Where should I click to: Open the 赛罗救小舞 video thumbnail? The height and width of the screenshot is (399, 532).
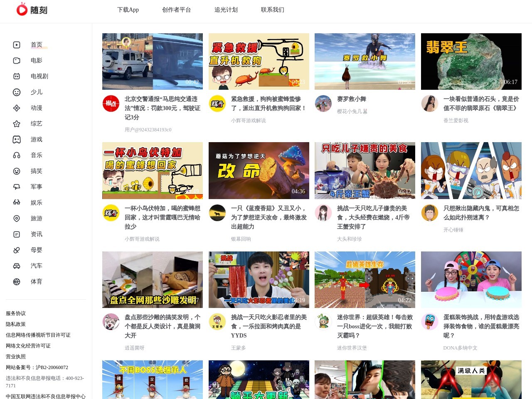[365, 62]
